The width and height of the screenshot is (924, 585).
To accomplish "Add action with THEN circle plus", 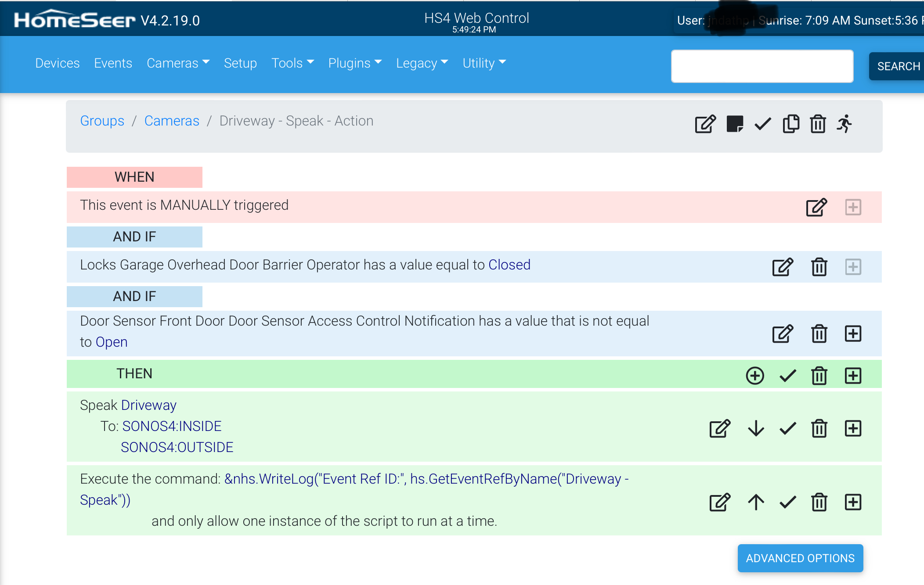I will click(755, 376).
